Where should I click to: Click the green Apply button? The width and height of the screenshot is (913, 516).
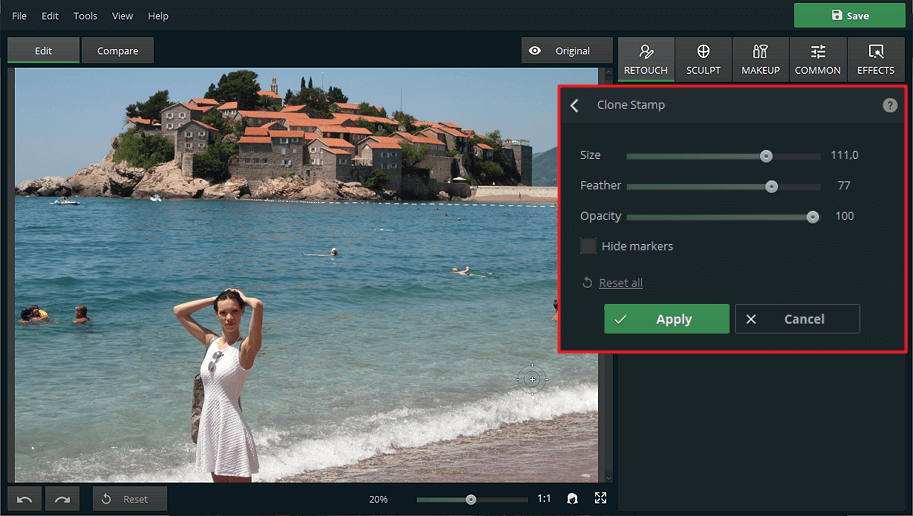click(x=666, y=319)
